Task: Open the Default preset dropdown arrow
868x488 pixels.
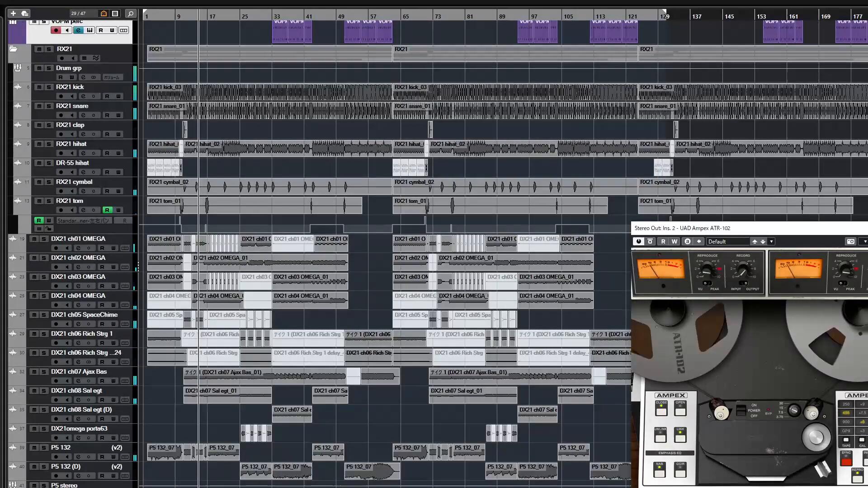Action: point(771,241)
